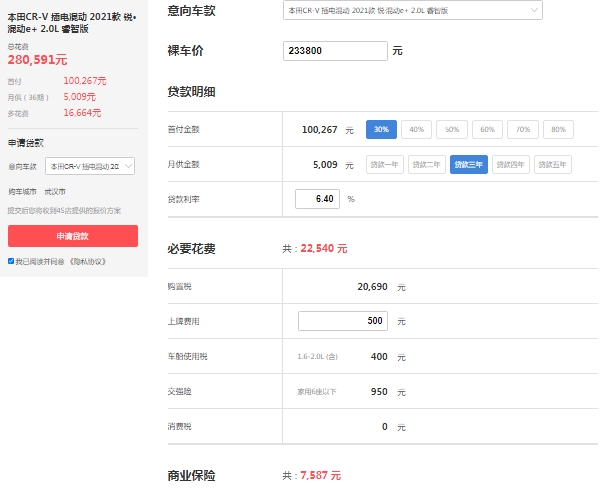This screenshot has height=495, width=600.
Task: Choose the 贷款二年 loan term
Action: point(427,164)
